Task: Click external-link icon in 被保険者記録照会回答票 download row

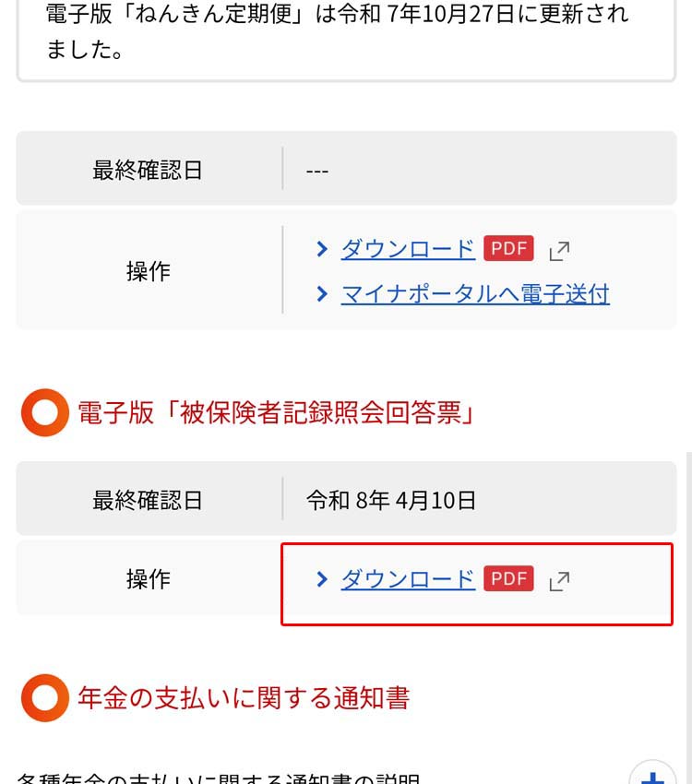Action: click(559, 580)
